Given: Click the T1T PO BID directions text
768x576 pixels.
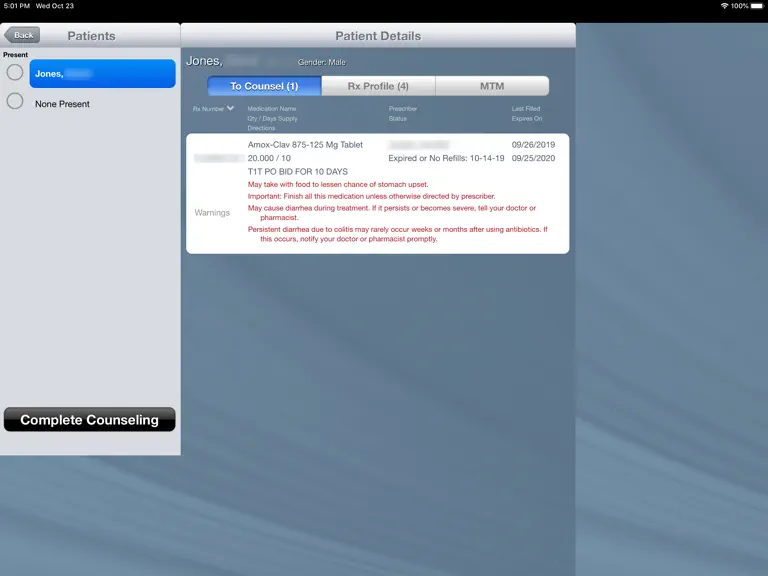Looking at the screenshot, I should 298,171.
